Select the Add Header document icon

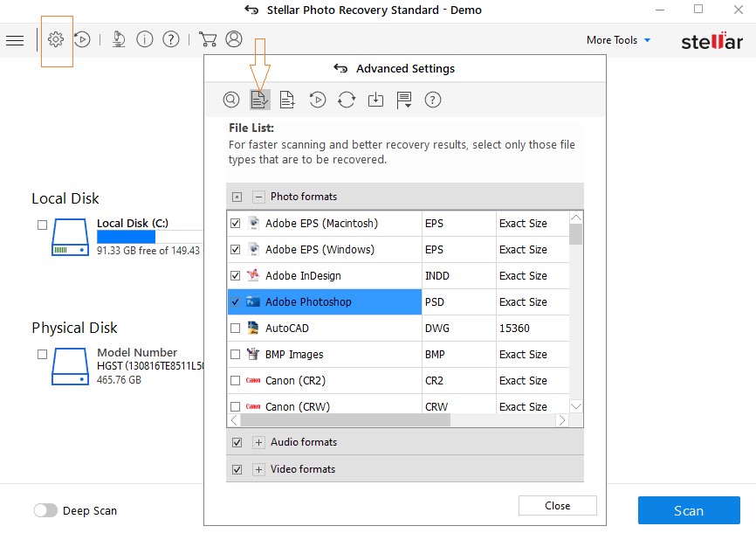point(287,100)
